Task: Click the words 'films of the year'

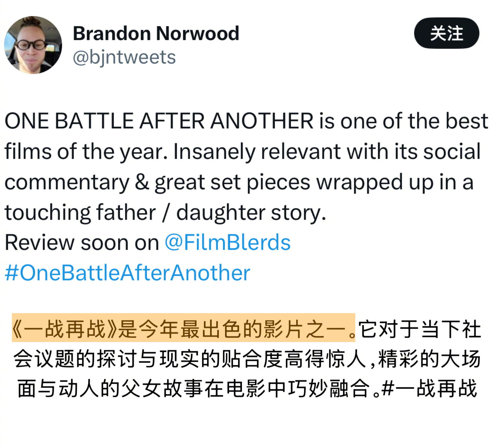Action: coord(86,151)
